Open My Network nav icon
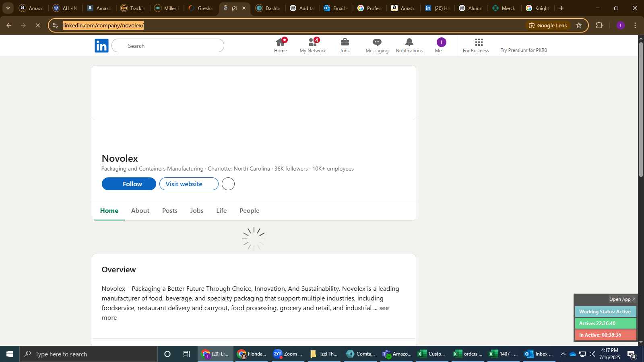The image size is (644, 362). coord(313,45)
